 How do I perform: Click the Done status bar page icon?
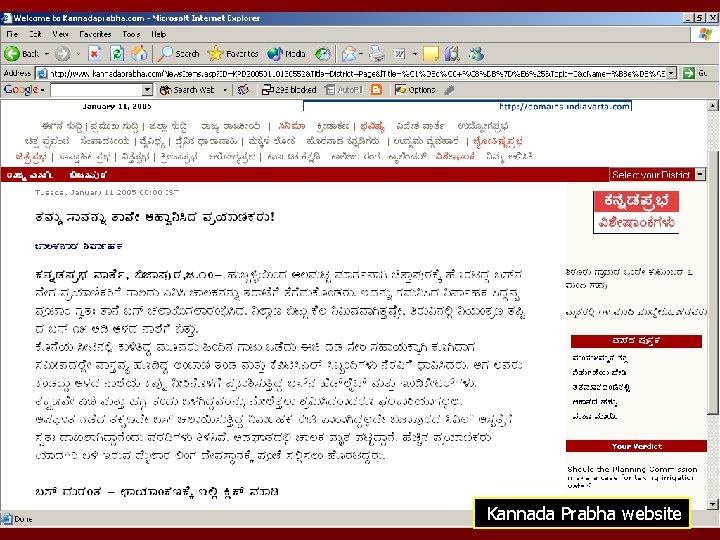tap(6, 519)
